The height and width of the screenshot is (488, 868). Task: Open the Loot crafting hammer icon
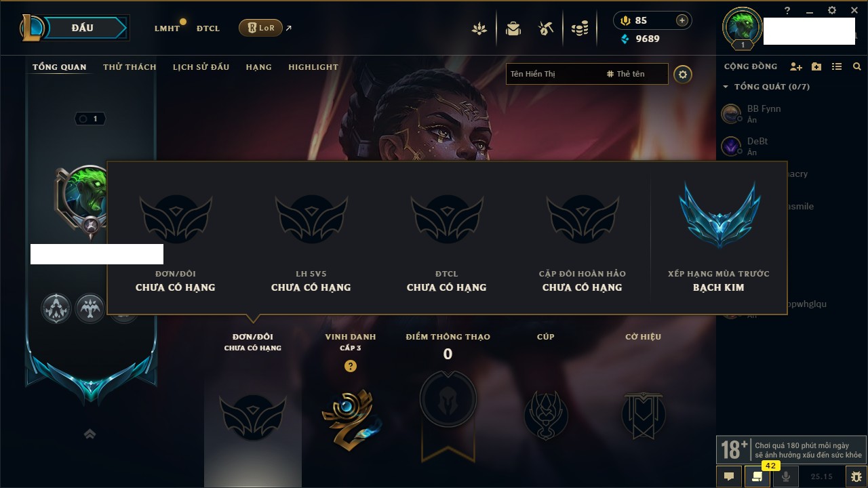click(x=546, y=28)
